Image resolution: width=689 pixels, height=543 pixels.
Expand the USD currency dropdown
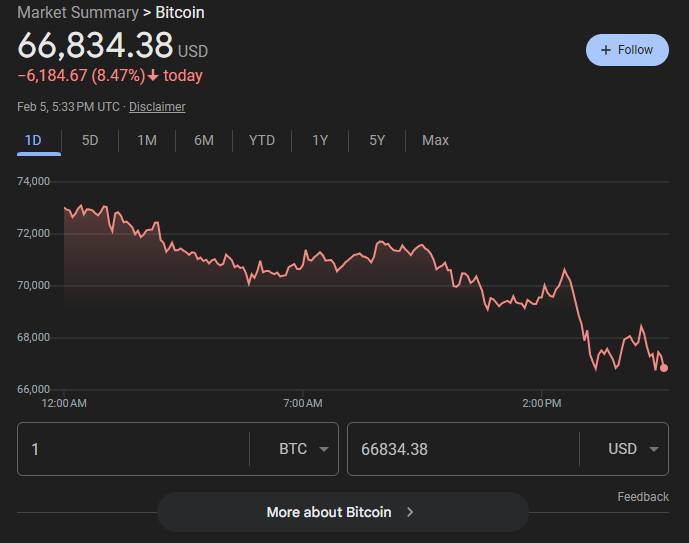pos(634,449)
